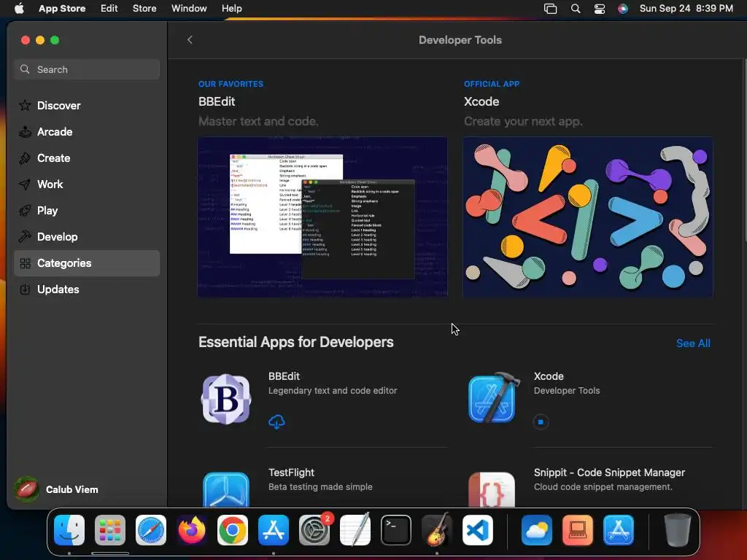Viewport: 747px width, 560px height.
Task: Open the TestFlight app icon
Action: tap(226, 489)
